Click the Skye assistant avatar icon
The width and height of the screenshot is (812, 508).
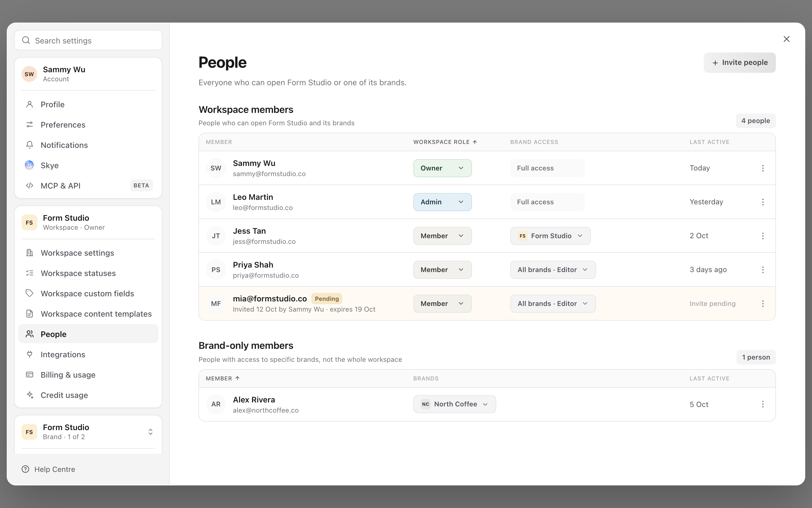(30, 165)
